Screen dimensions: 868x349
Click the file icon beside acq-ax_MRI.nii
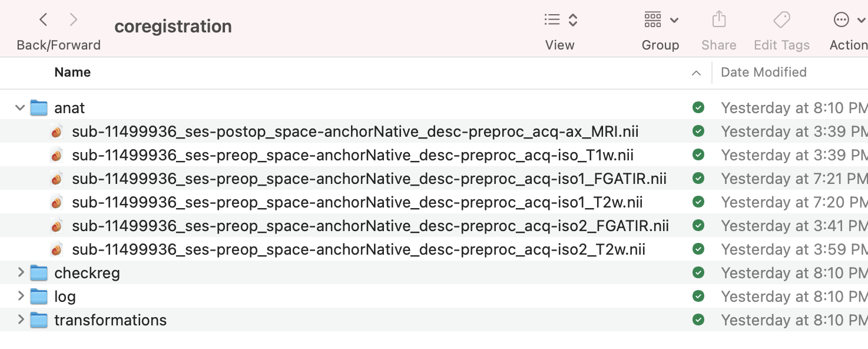(x=56, y=131)
